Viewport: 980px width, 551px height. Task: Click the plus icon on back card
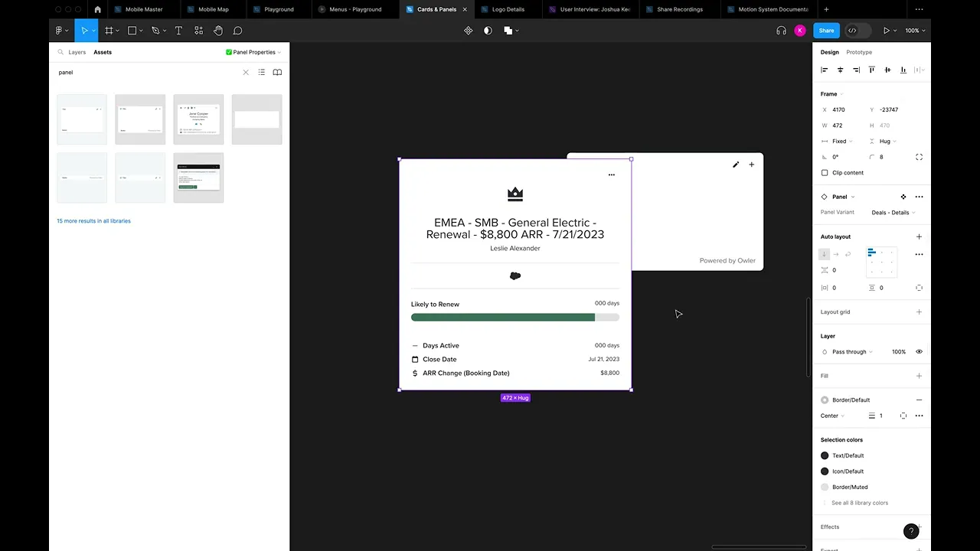[x=751, y=165]
